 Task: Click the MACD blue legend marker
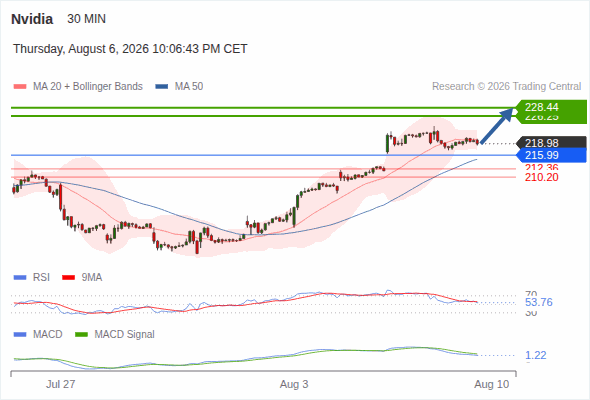tap(20, 335)
